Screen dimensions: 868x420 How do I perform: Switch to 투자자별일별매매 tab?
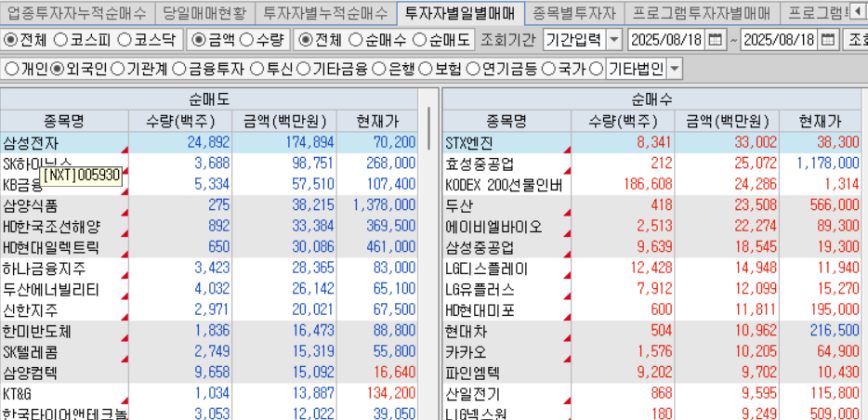coord(461,12)
